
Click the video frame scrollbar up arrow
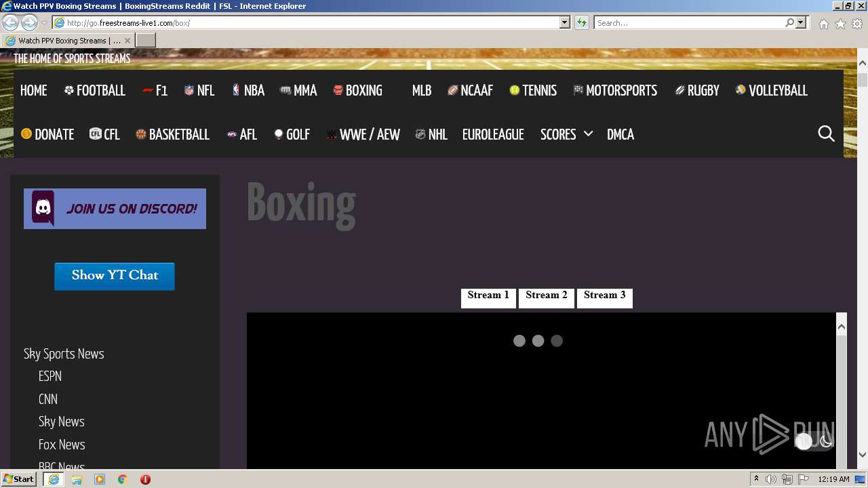coord(842,327)
